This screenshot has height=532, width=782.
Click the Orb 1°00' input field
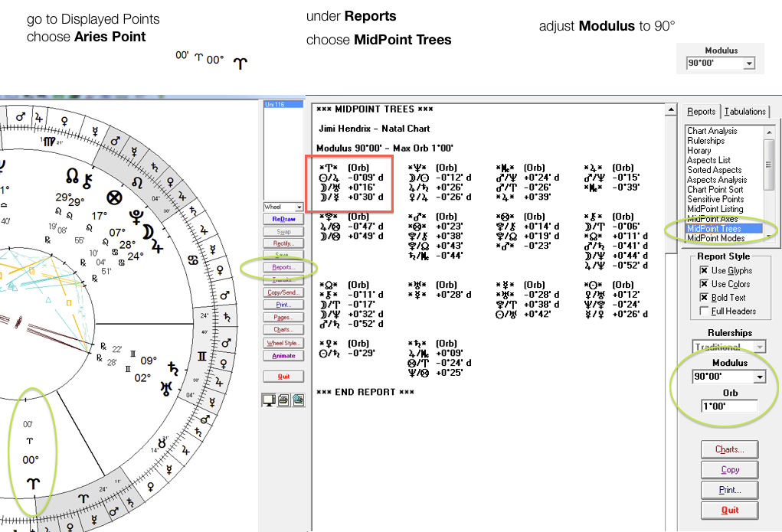click(x=729, y=406)
